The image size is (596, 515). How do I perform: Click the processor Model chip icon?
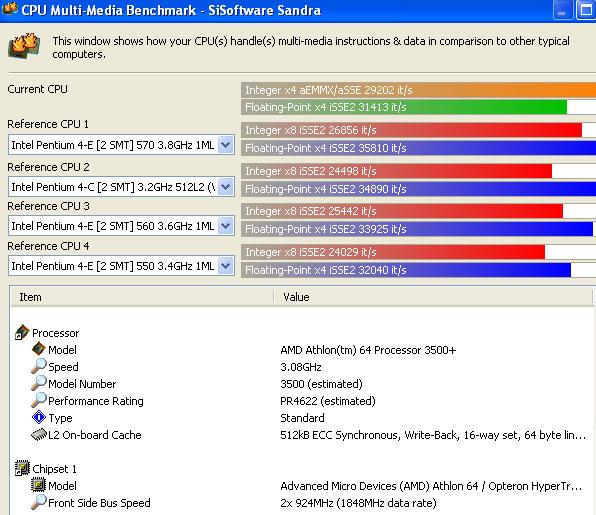tap(38, 349)
